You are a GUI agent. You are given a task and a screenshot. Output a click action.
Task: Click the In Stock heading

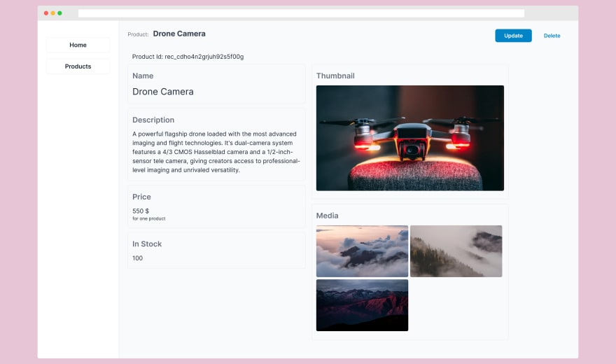pos(147,244)
